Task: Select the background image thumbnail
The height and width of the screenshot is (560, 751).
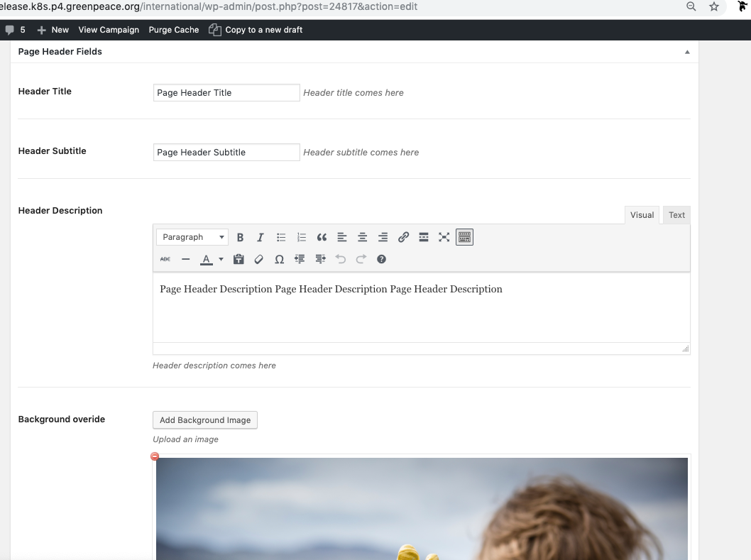Action: click(422, 509)
